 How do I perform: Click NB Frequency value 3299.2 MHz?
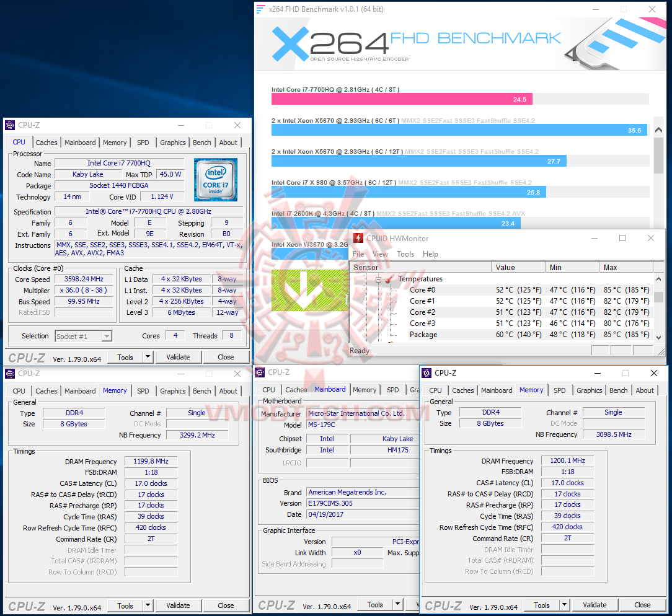point(197,435)
